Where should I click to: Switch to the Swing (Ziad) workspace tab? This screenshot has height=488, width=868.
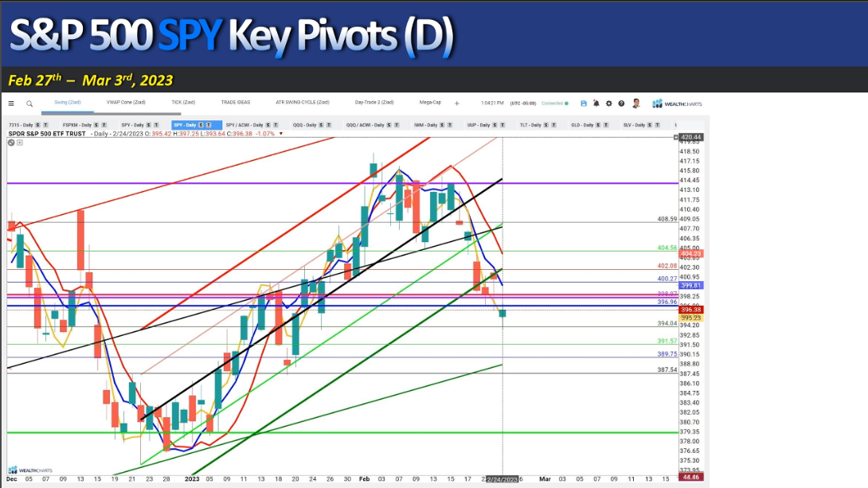tap(68, 103)
